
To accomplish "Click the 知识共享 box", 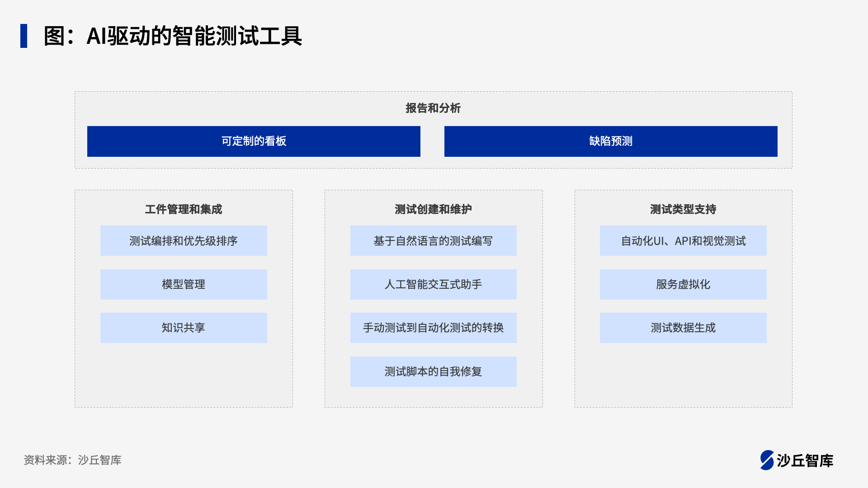I will pos(184,328).
